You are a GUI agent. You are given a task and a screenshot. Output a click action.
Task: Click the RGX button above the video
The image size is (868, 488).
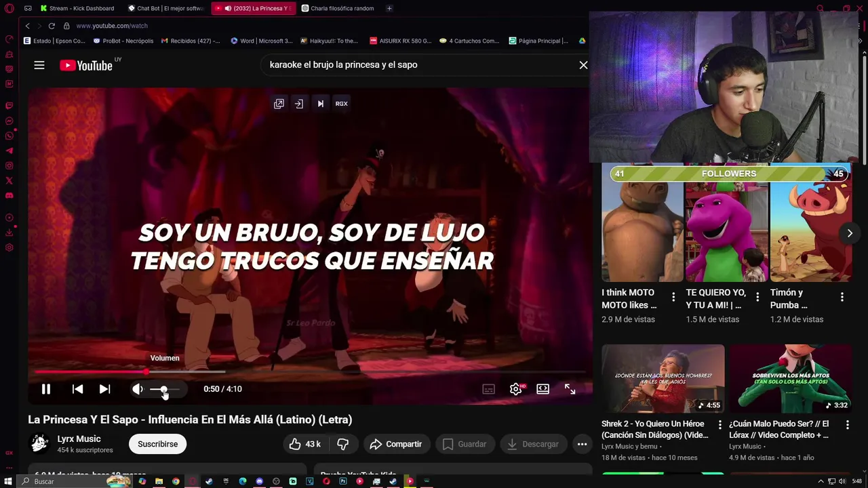[341, 104]
